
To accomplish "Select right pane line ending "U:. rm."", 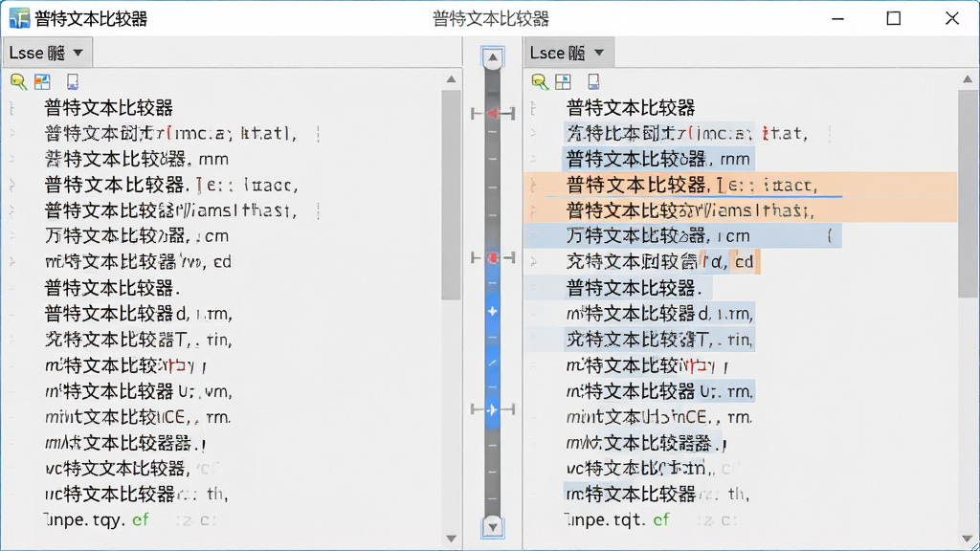I will click(x=660, y=391).
